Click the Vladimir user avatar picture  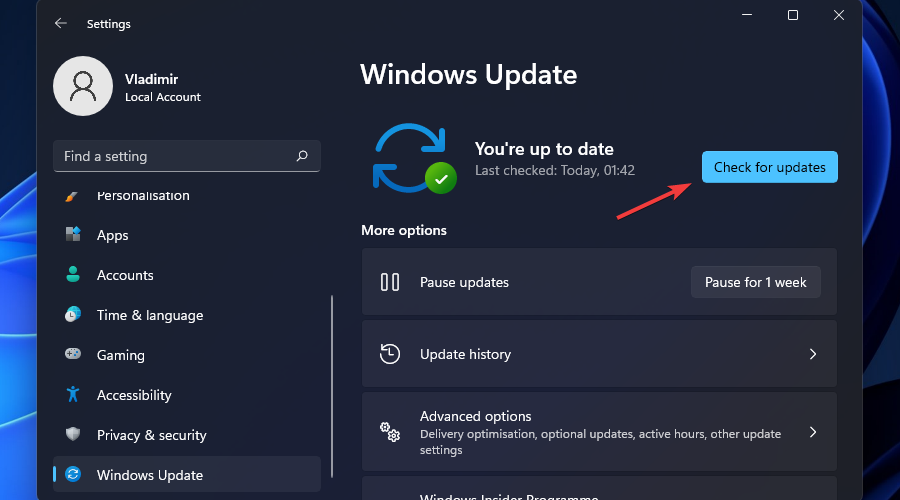pyautogui.click(x=83, y=86)
